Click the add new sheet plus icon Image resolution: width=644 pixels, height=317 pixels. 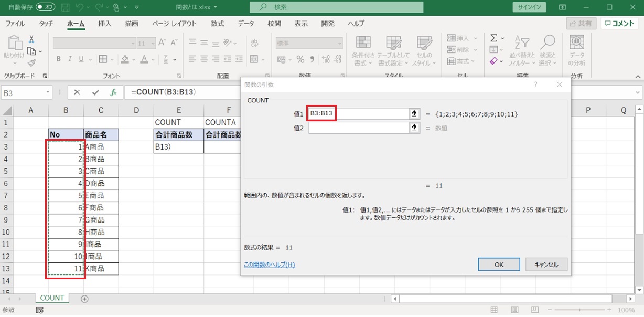84,299
